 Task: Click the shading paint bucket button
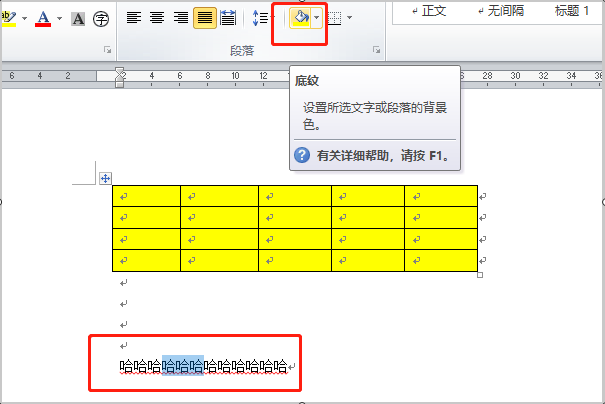tap(300, 18)
